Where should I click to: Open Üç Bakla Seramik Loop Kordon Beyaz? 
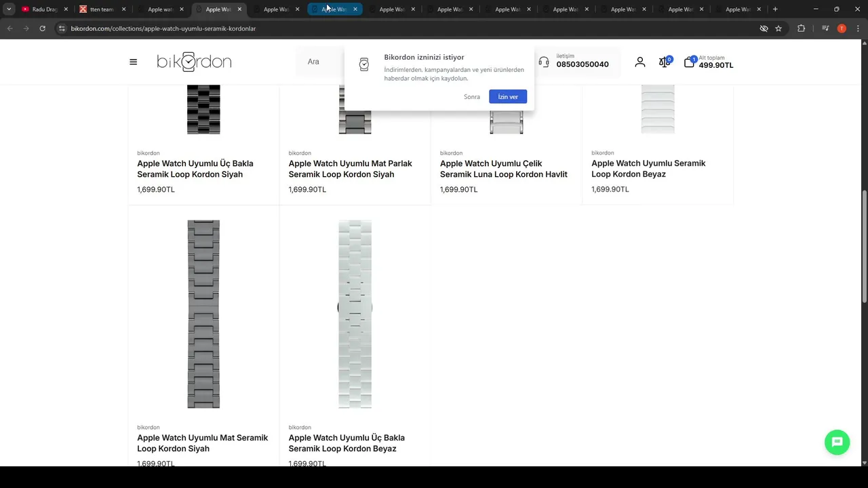(x=347, y=443)
